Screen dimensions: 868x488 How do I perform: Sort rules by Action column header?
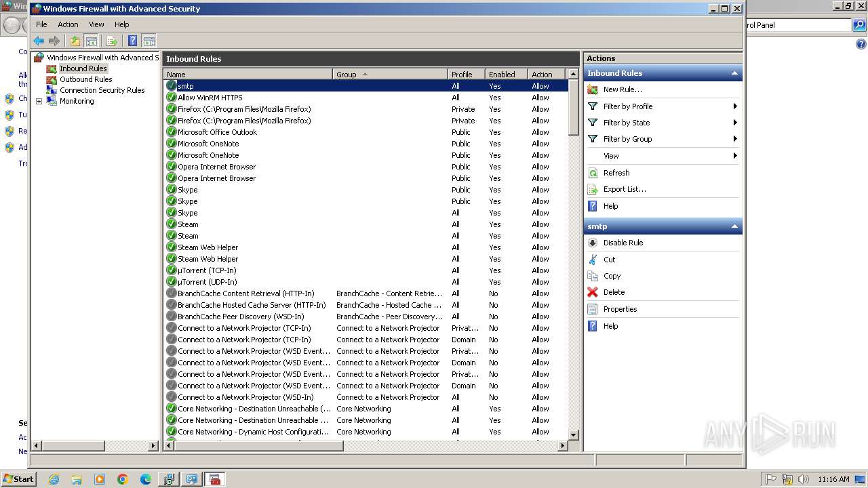click(547, 75)
